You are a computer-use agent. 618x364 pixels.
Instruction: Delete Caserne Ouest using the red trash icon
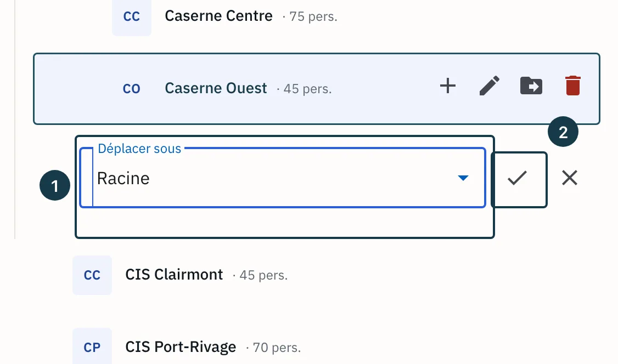tap(572, 86)
